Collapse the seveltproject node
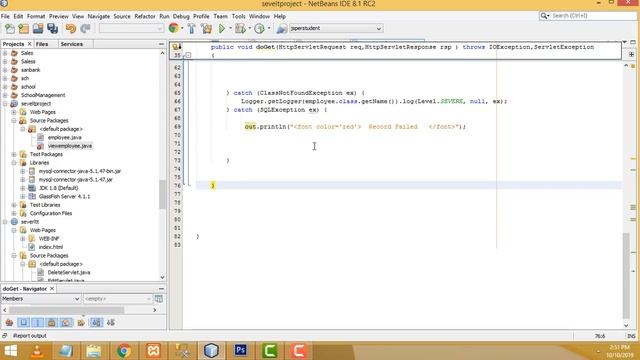The width and height of the screenshot is (640, 360). pyautogui.click(x=5, y=104)
